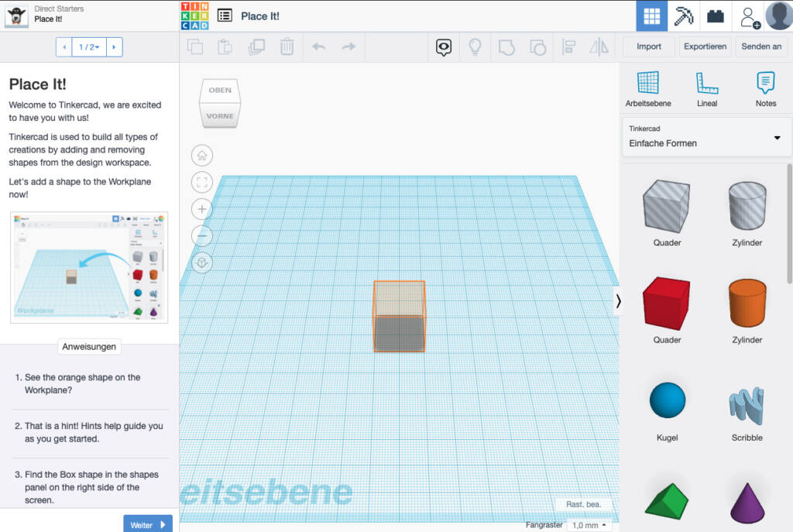Toggle the eye view comment icon
The image size is (793, 532).
444,47
